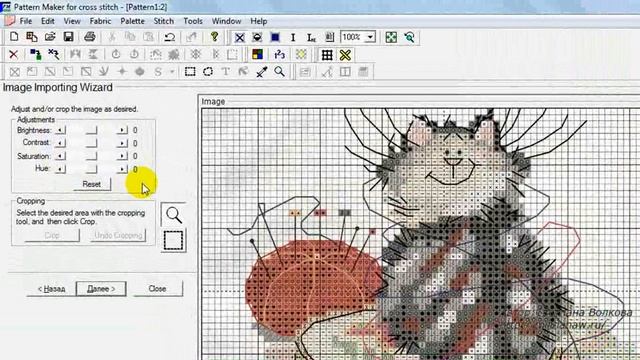This screenshot has height=360, width=640.
Task: Click the Hue slider thumb
Action: point(92,169)
